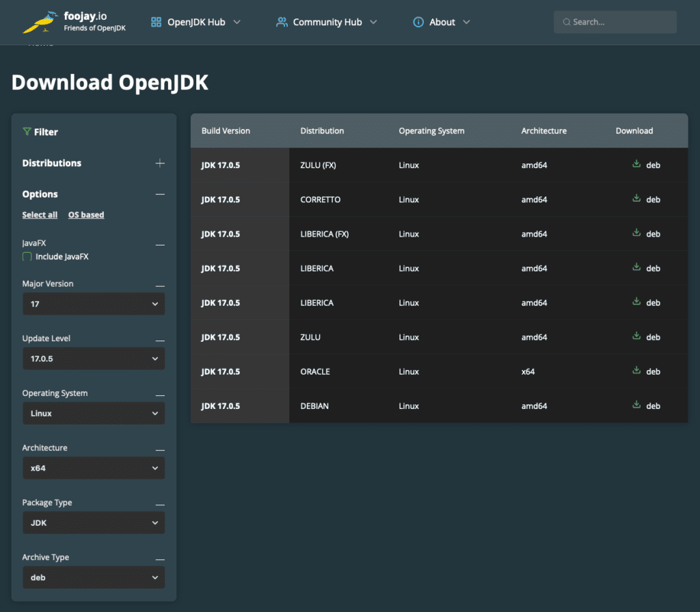
Task: Click the Distribution column header
Action: (x=322, y=131)
